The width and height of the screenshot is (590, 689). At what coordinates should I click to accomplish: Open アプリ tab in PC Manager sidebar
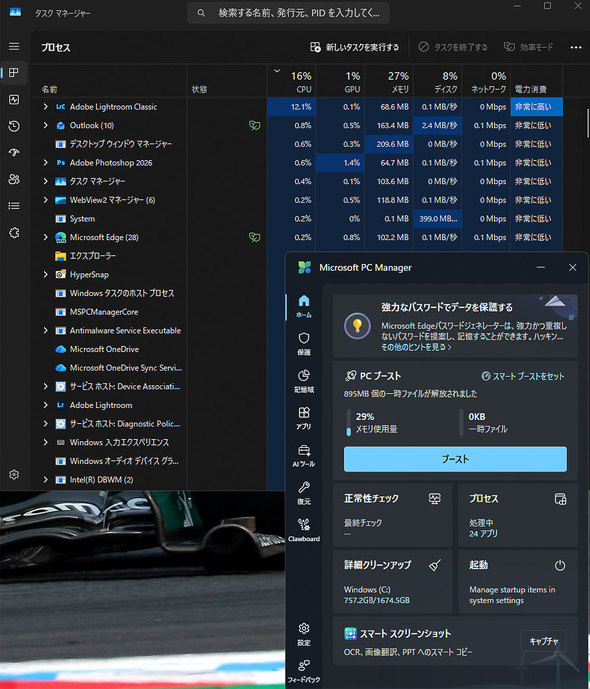304,418
